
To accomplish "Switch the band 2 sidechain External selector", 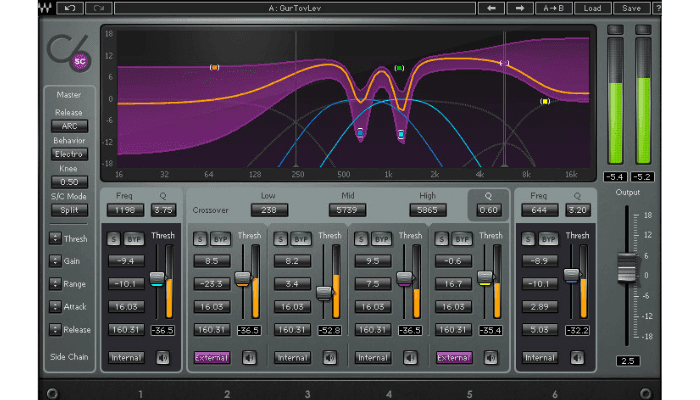I will 212,358.
